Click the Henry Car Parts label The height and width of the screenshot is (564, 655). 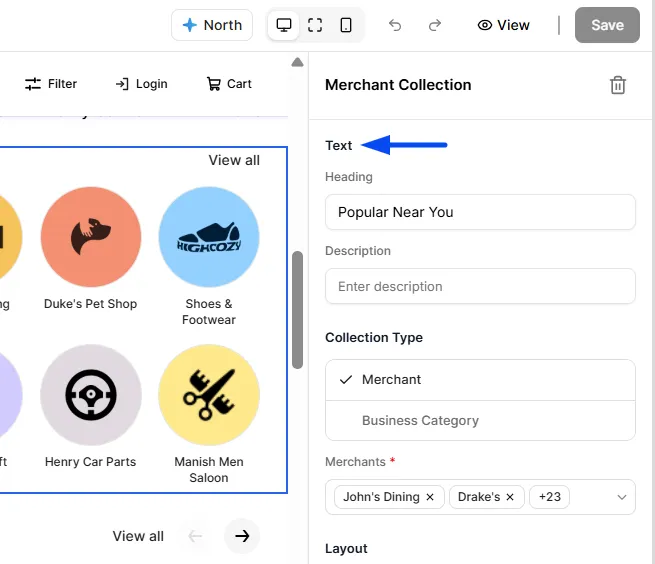tap(90, 462)
